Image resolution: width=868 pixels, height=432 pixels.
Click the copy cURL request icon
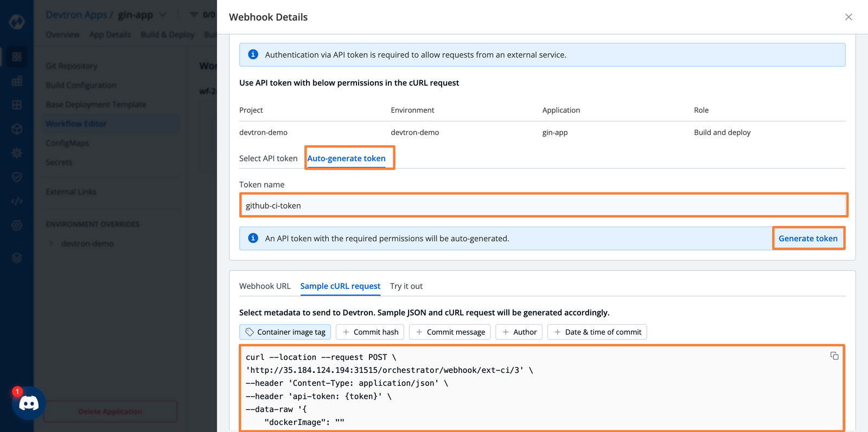pyautogui.click(x=834, y=356)
